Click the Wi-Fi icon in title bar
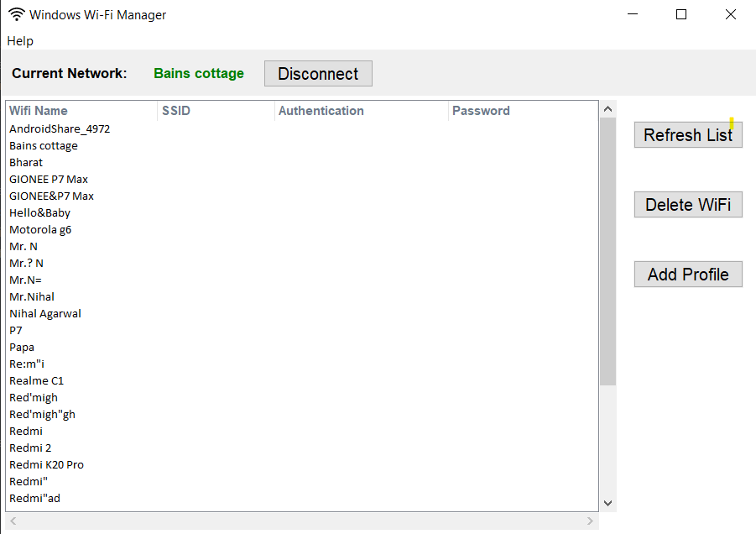The height and width of the screenshot is (534, 756). coord(17,14)
